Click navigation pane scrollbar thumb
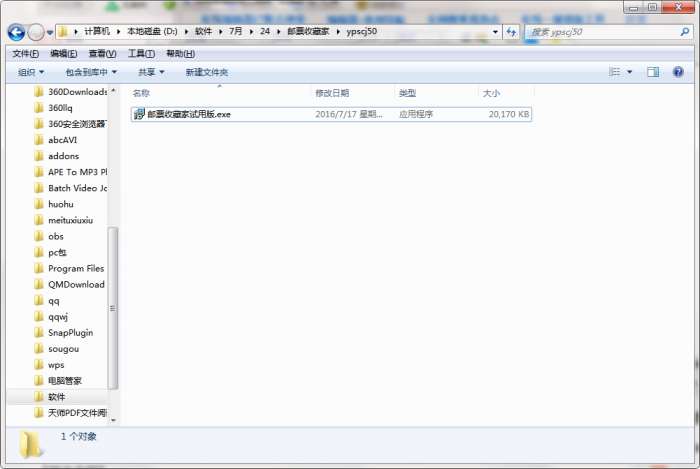The width and height of the screenshot is (700, 469). pyautogui.click(x=112, y=308)
